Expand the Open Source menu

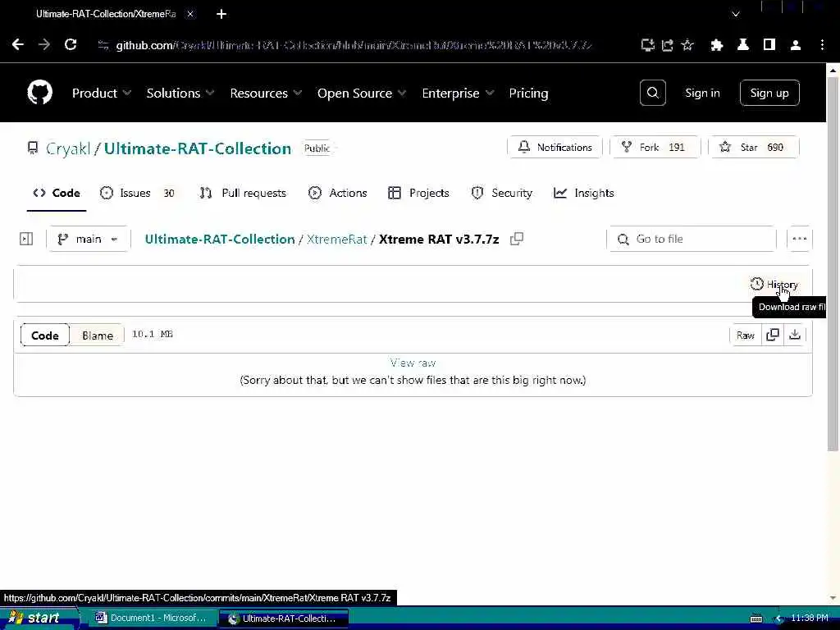(362, 94)
